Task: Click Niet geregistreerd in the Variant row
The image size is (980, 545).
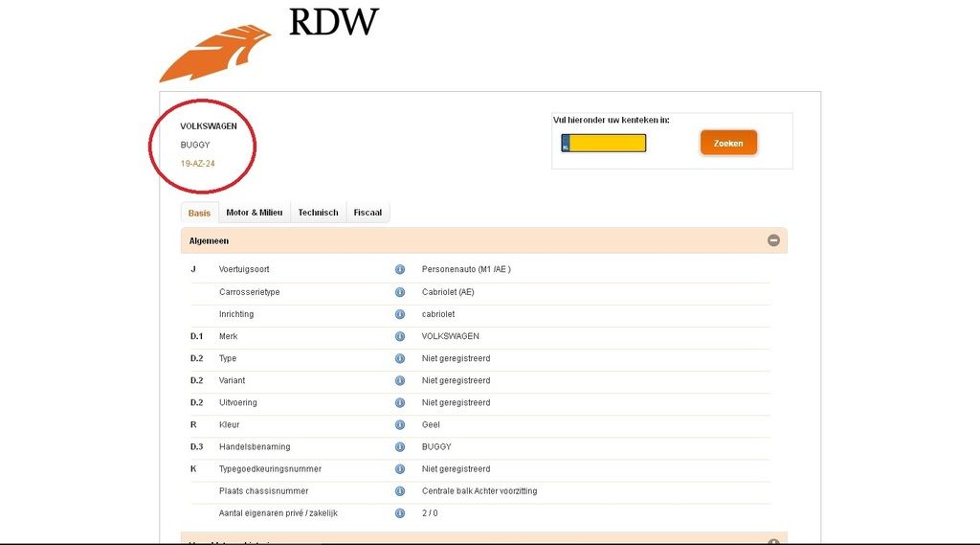Action: pyautogui.click(x=457, y=380)
